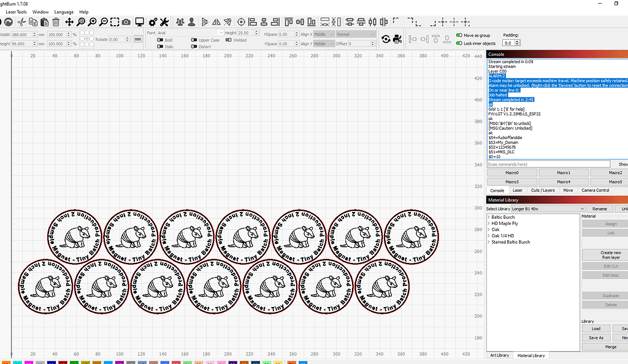
Task: Select a red color swatch in the layer palette
Action: point(63,362)
